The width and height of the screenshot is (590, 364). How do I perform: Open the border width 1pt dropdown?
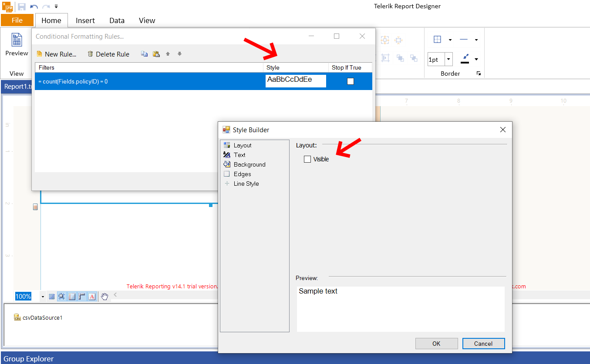pos(448,60)
